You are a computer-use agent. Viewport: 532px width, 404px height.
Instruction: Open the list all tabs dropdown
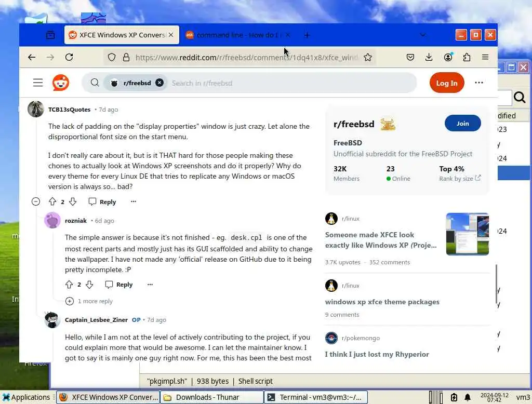[423, 35]
